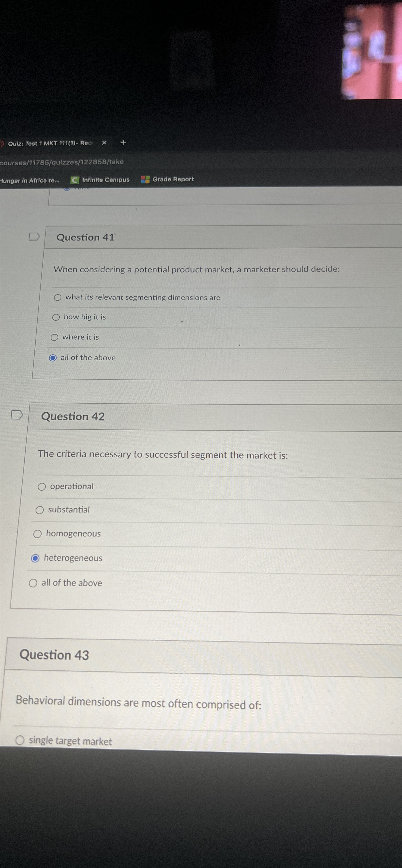Select 'how big it is' option
The height and width of the screenshot is (868, 402).
pyautogui.click(x=56, y=317)
